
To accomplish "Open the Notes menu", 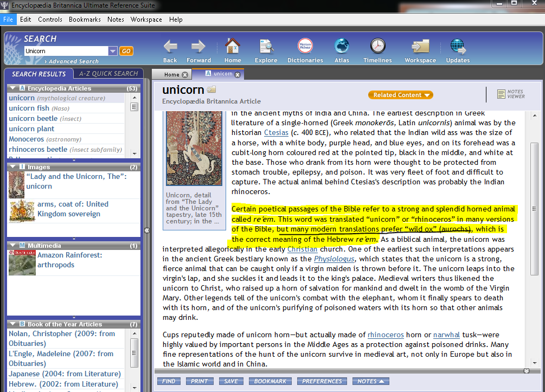I will pyautogui.click(x=116, y=20).
